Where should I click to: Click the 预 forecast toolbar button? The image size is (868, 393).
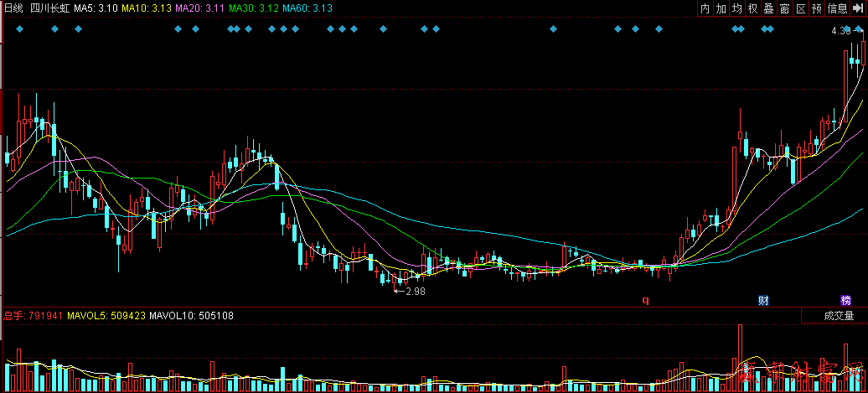pos(817,8)
